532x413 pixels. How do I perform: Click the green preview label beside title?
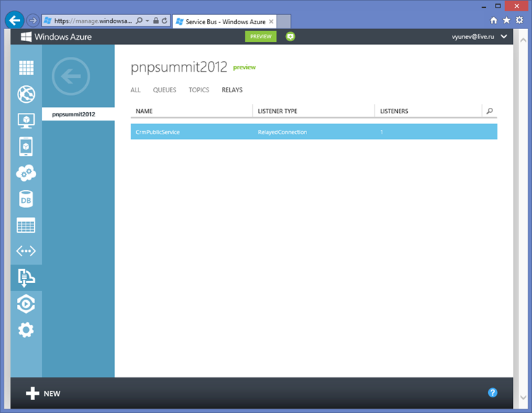244,67
